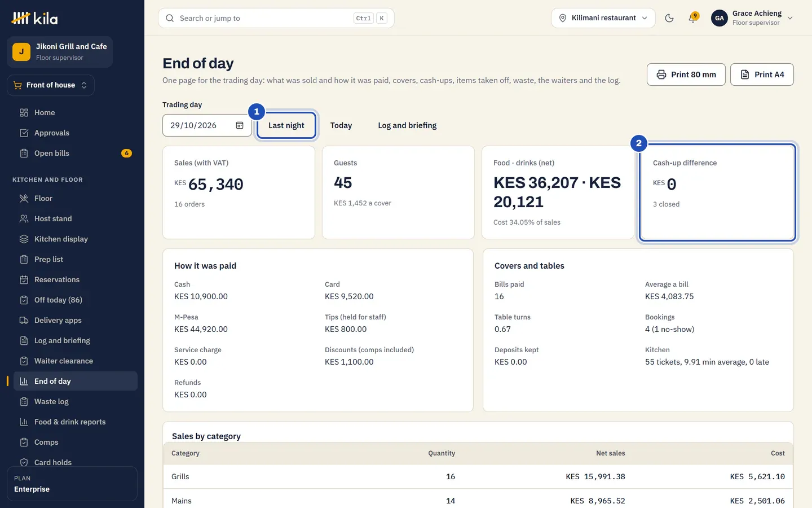This screenshot has height=508, width=812.
Task: Toggle dark mode with the moon icon
Action: pyautogui.click(x=669, y=18)
